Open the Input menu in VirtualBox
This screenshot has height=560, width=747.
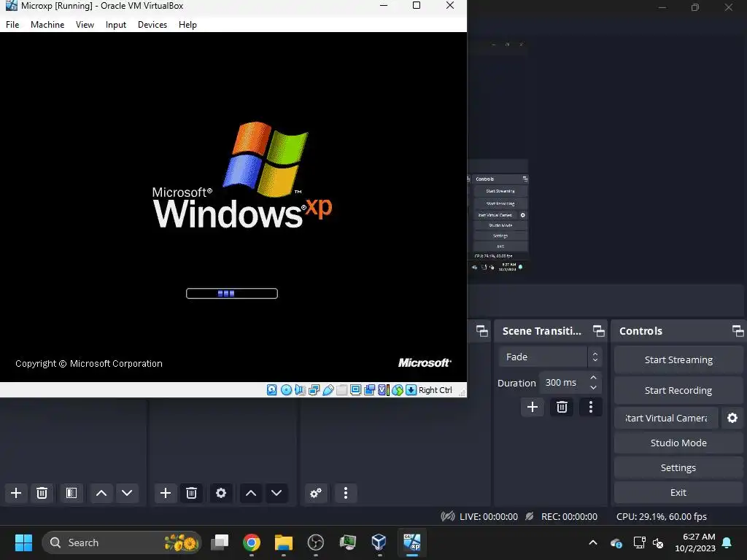click(x=116, y=25)
